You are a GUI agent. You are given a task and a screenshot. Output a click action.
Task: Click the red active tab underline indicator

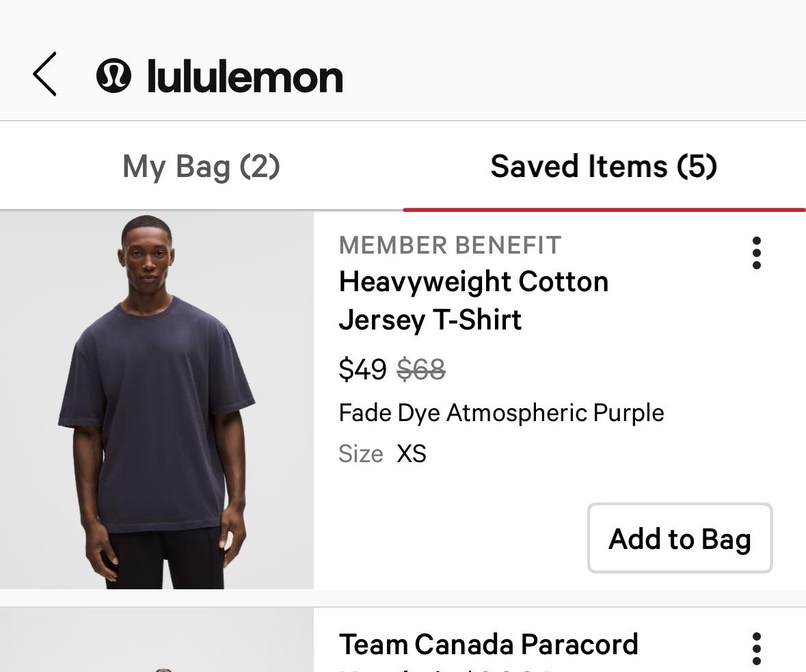click(604, 209)
